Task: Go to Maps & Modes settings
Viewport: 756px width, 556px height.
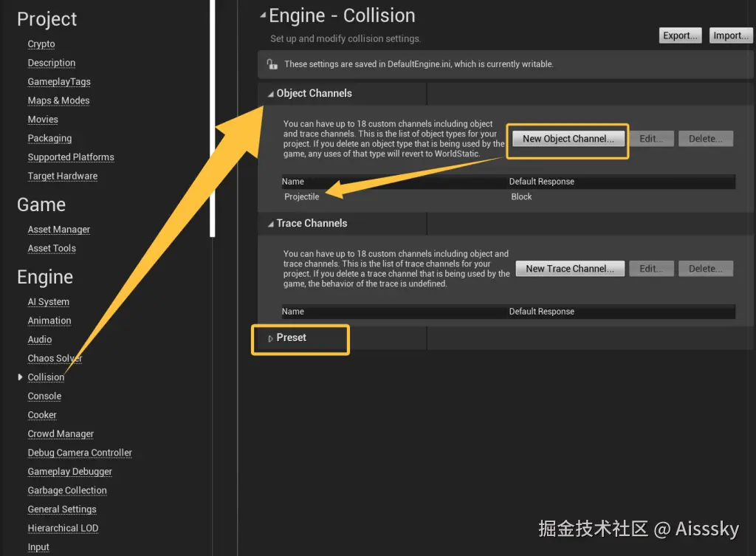Action: coord(58,100)
